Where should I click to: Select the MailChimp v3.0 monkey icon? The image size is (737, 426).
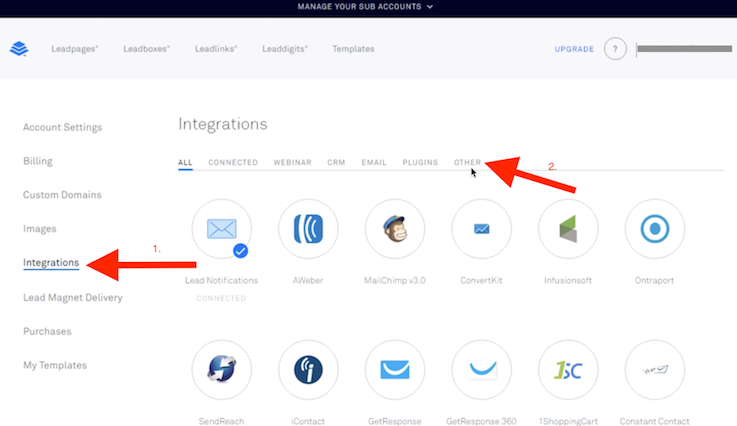click(x=395, y=229)
